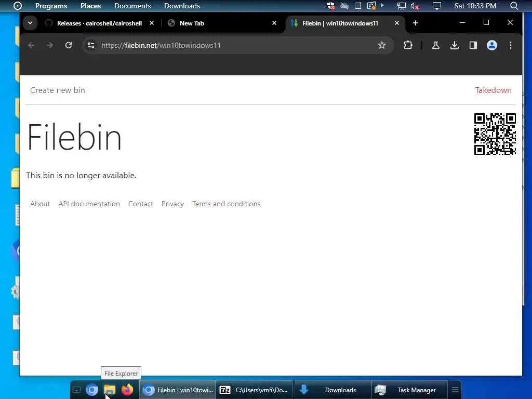
Task: Switch to the 7-Zip C:\Users\vm5 taskbar window
Action: click(x=254, y=390)
